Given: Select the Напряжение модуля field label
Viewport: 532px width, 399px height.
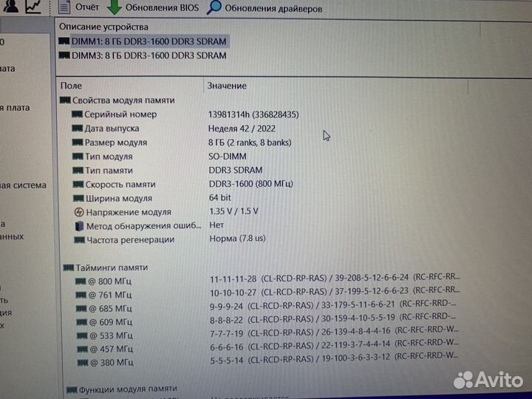Looking at the screenshot, I should [x=129, y=212].
